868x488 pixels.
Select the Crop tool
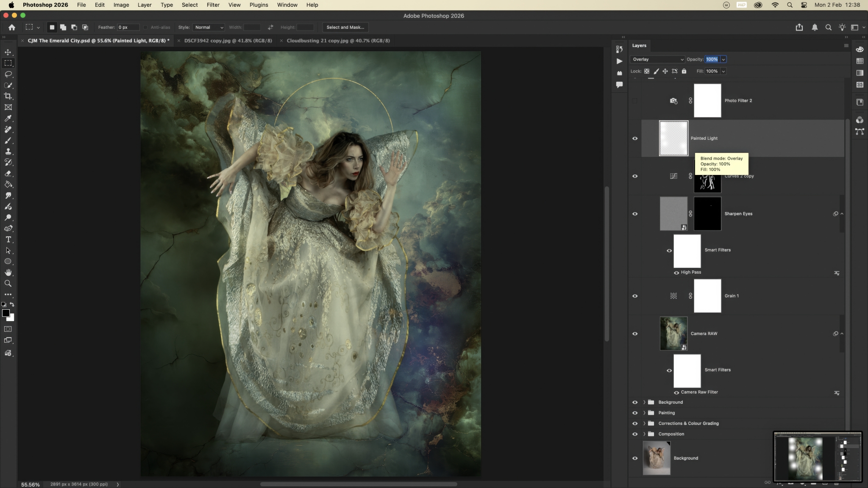8,96
